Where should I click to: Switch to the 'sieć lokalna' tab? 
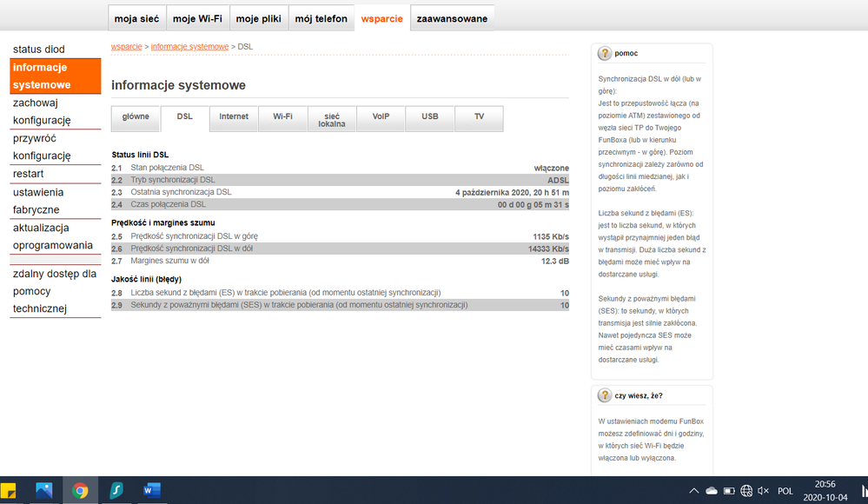click(x=332, y=118)
